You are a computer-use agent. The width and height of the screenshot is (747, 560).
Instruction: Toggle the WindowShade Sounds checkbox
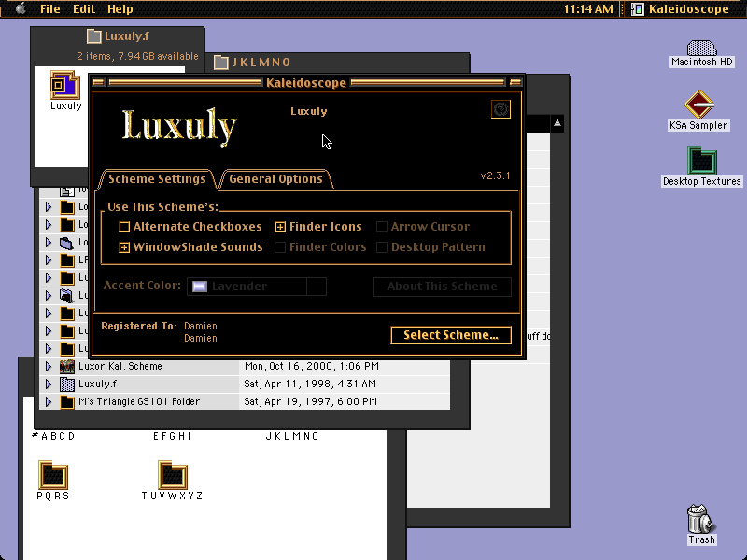124,247
